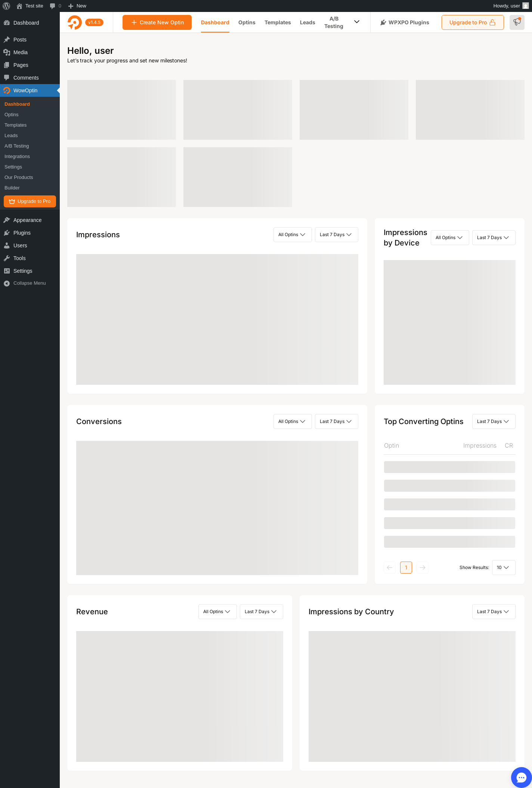Switch to Dashboard tab in header
This screenshot has width=532, height=788.
215,22
